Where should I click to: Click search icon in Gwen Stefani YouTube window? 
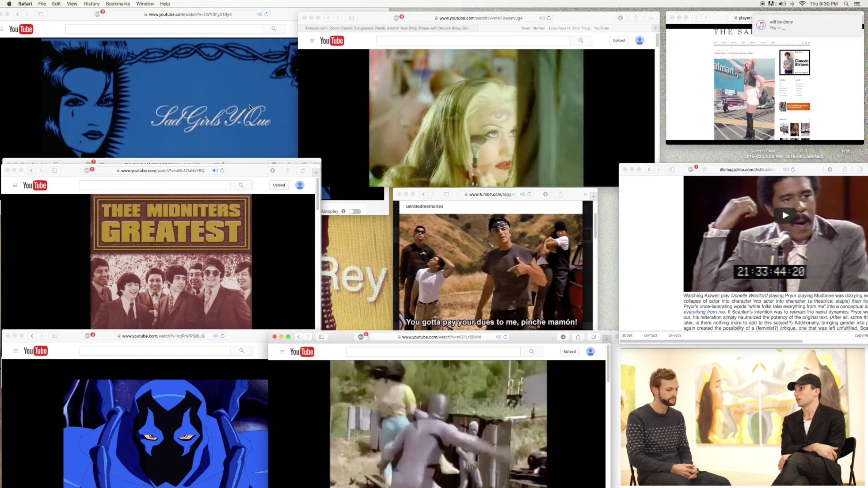coord(581,41)
